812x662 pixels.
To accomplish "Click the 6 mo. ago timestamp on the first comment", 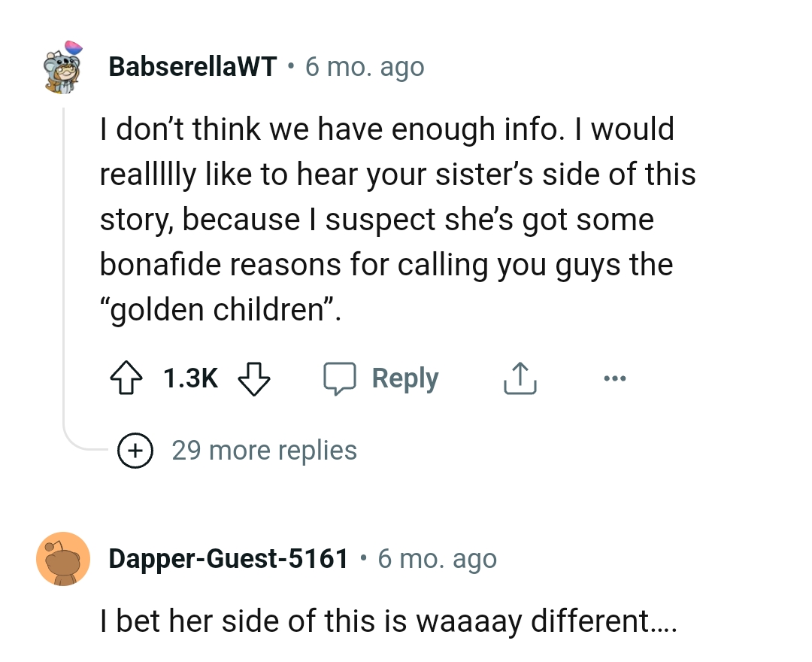I will click(x=364, y=66).
